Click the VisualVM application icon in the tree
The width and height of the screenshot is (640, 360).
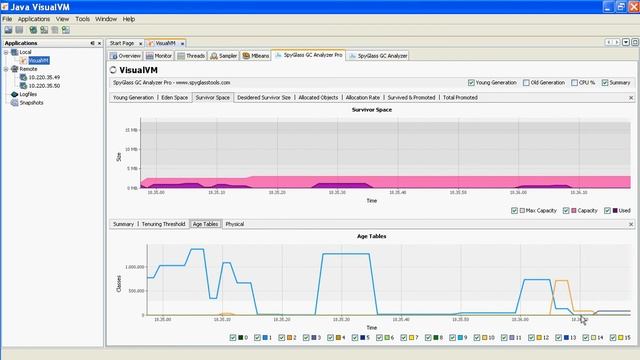pos(23,60)
